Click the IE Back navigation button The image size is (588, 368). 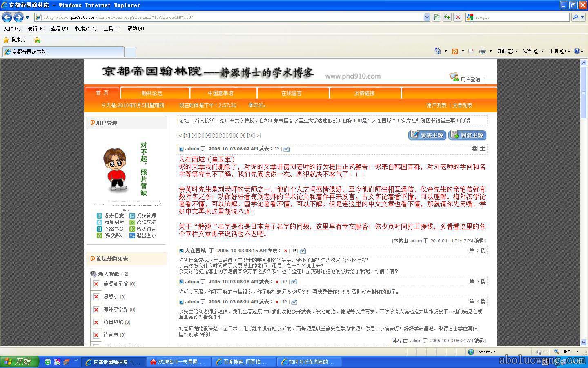point(7,17)
